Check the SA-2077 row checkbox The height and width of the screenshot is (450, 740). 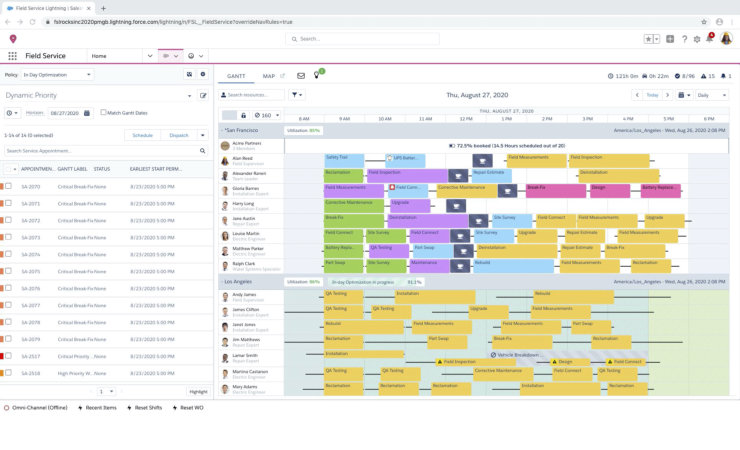coord(8,305)
